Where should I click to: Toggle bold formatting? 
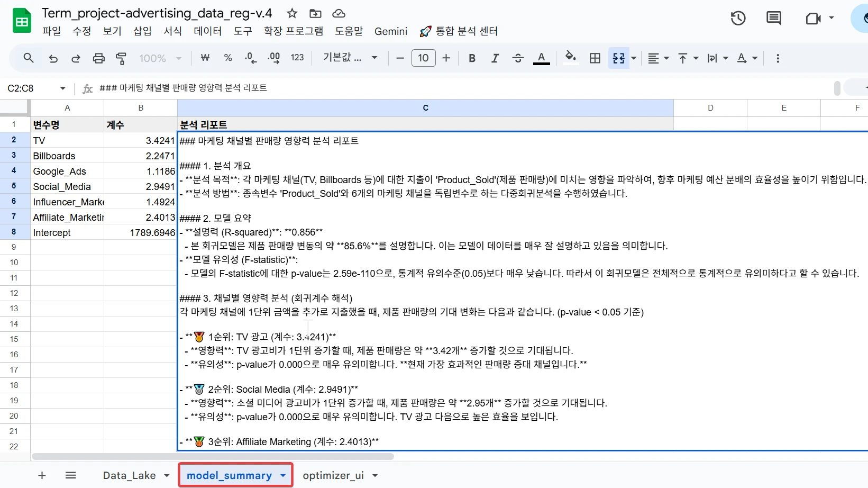472,58
